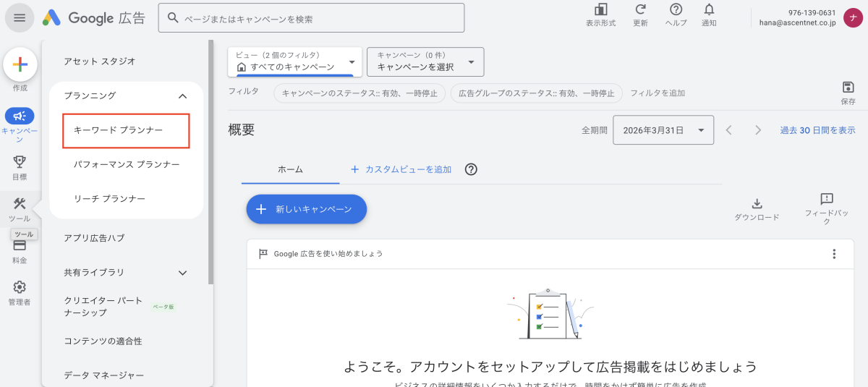Collapse the プランニング section
This screenshot has width=868, height=387.
(x=182, y=95)
